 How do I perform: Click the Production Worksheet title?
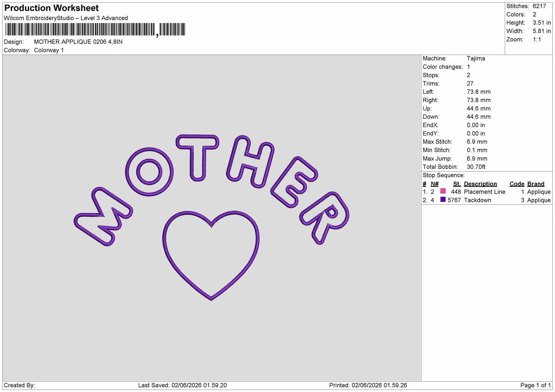[x=51, y=8]
